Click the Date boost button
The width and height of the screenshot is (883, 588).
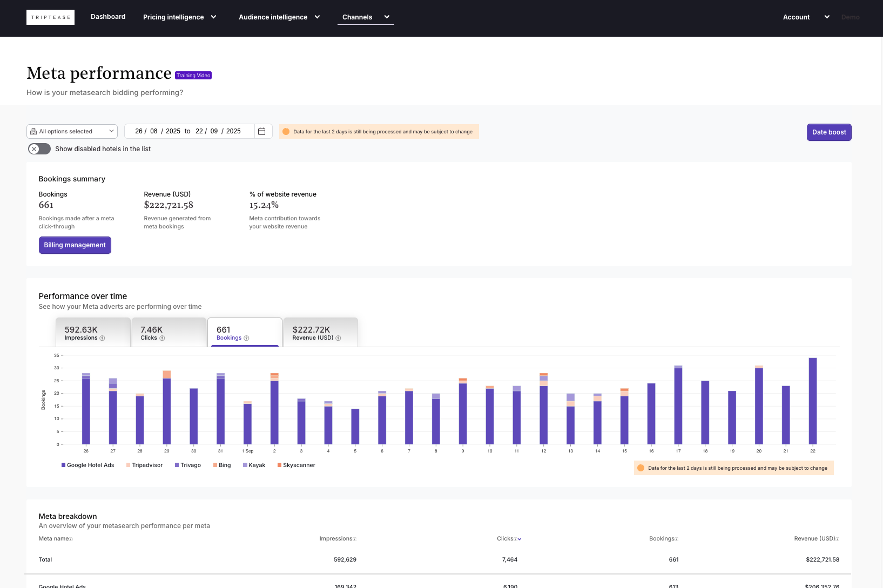[828, 132]
